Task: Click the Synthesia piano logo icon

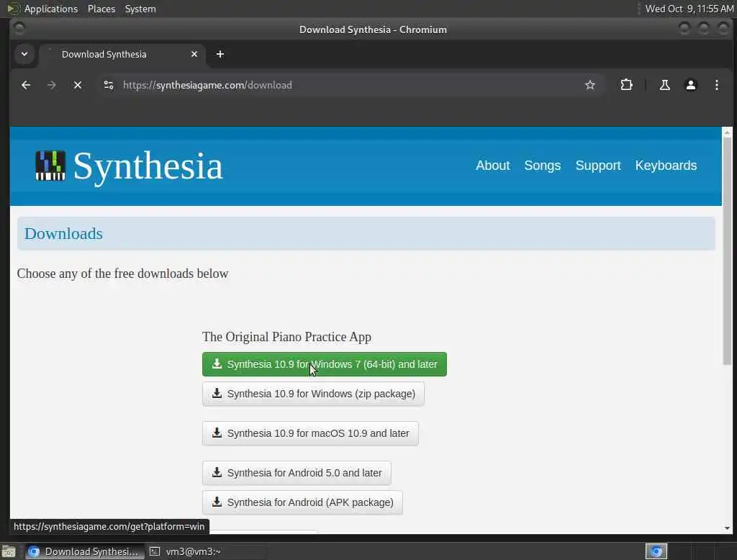Action: (x=50, y=166)
